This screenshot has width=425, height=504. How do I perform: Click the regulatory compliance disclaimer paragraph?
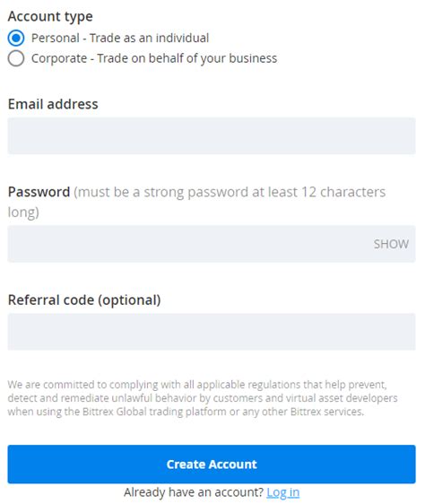[203, 398]
